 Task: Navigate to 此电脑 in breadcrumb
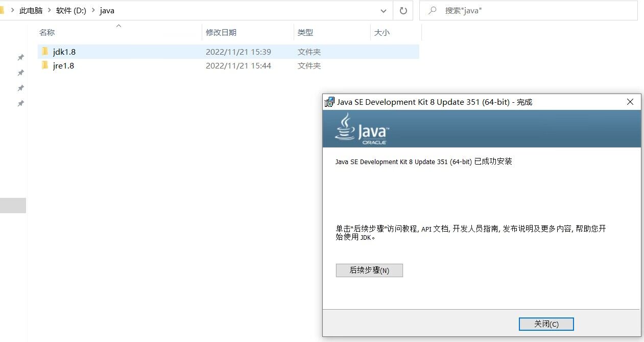[x=31, y=11]
